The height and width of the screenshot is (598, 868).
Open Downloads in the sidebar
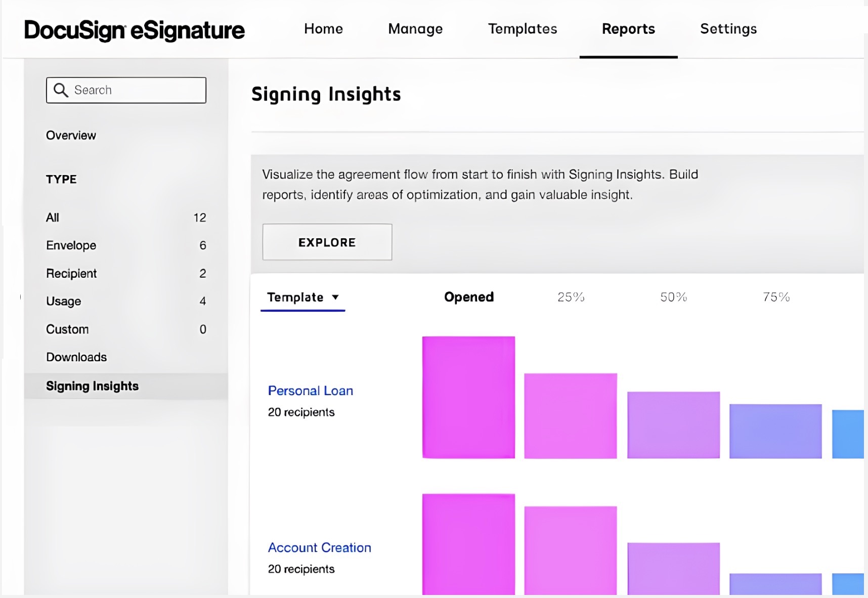tap(76, 357)
